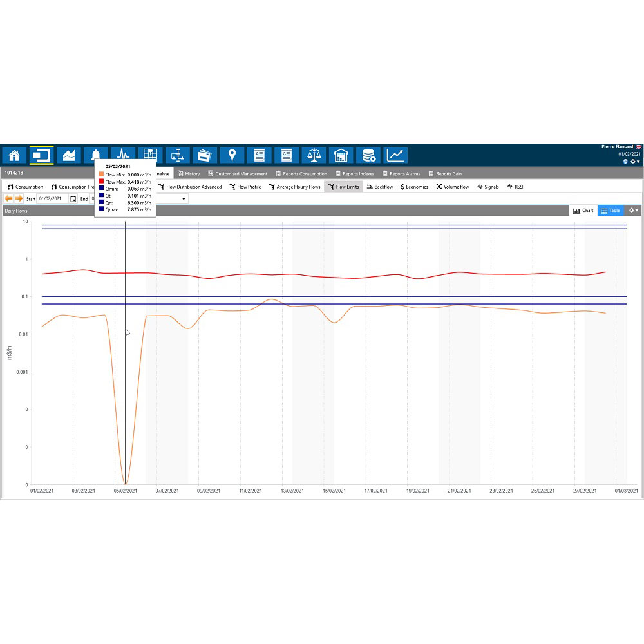
Task: Click the network hierarchy icon
Action: (x=177, y=155)
